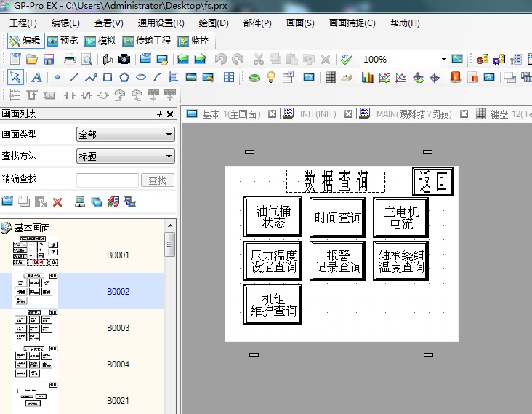Open the 画面类型 dropdown showing 全部
532x414 pixels.
pos(125,135)
